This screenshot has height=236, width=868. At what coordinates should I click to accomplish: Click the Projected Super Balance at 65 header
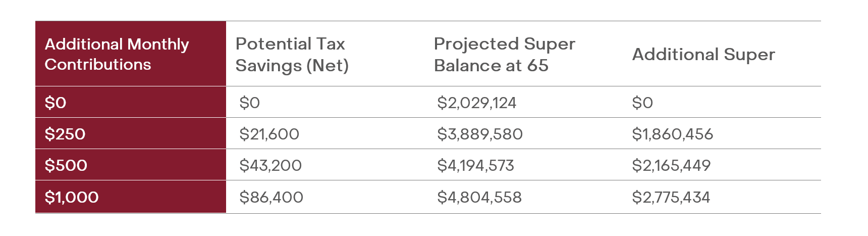point(504,55)
